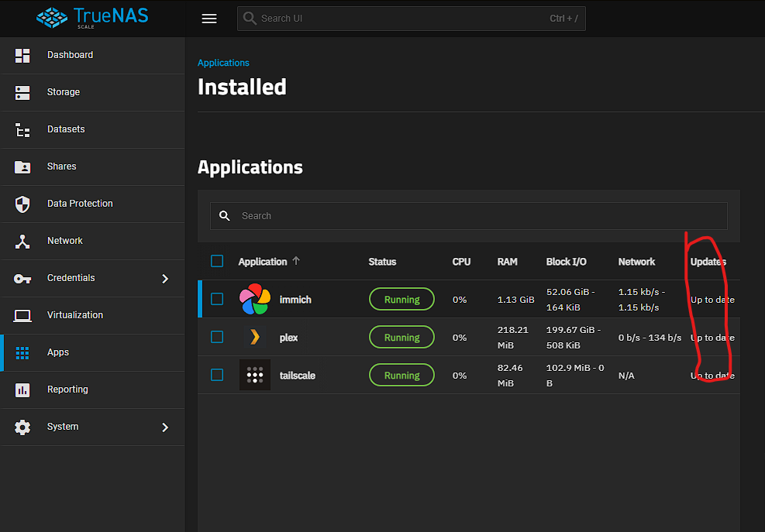
Task: Open Data Protection in the sidebar
Action: [x=93, y=204]
